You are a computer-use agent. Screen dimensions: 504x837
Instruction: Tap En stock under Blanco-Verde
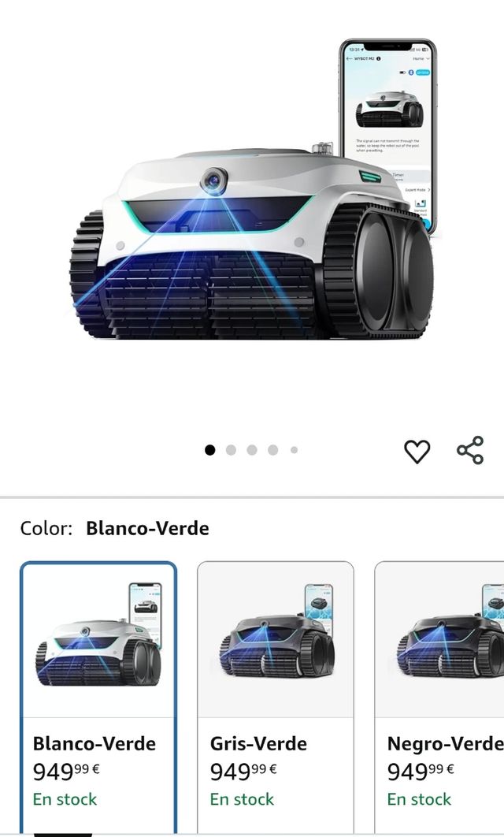(x=65, y=799)
